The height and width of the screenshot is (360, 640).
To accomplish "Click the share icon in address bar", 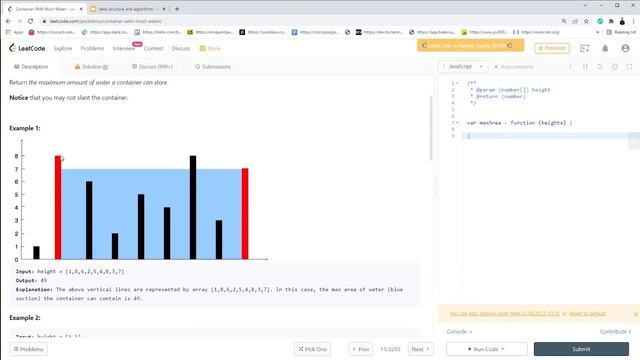I will tap(575, 21).
